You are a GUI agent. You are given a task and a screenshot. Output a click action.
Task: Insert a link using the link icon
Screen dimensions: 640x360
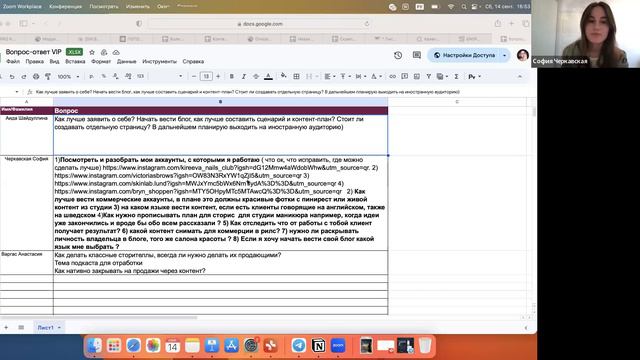pos(392,76)
